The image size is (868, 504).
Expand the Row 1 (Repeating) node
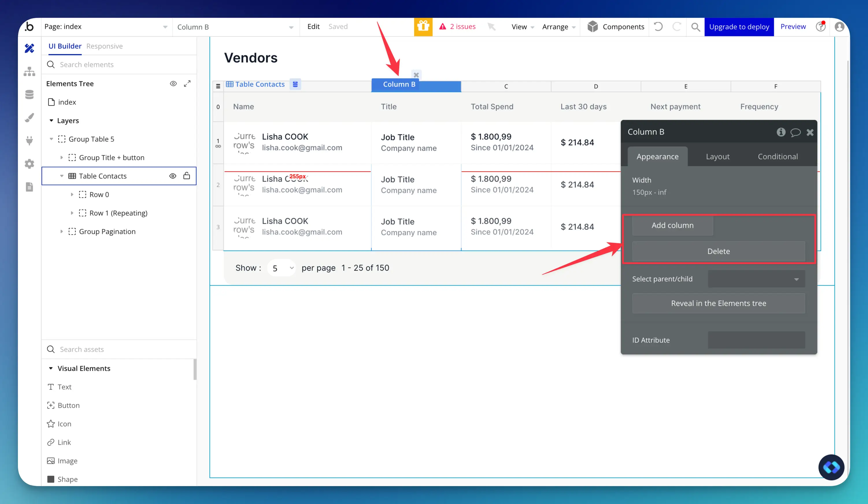[72, 213]
